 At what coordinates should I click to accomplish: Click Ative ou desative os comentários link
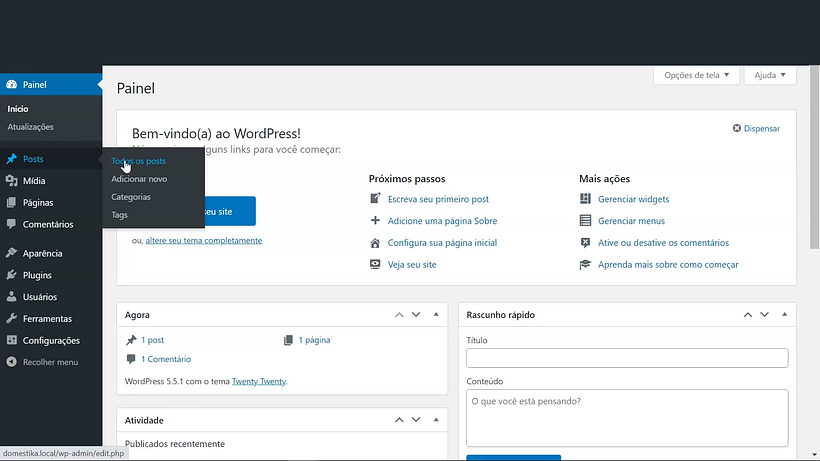[663, 243]
